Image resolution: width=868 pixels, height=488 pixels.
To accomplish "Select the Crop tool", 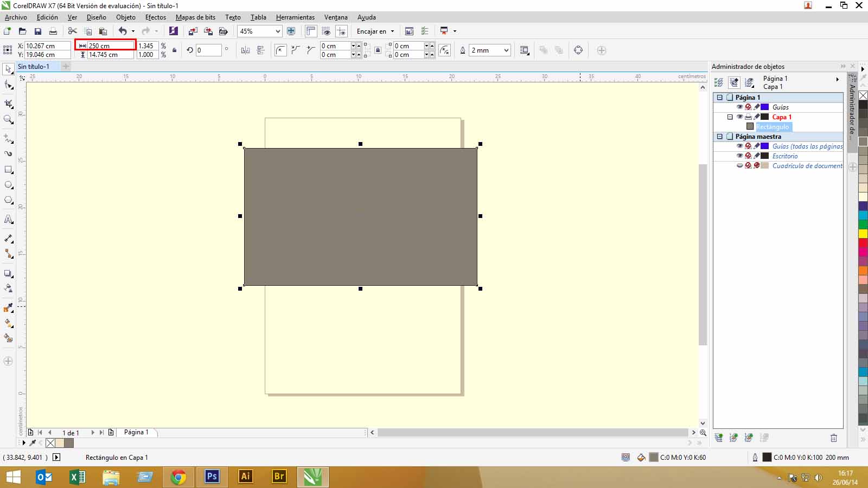I will [9, 104].
